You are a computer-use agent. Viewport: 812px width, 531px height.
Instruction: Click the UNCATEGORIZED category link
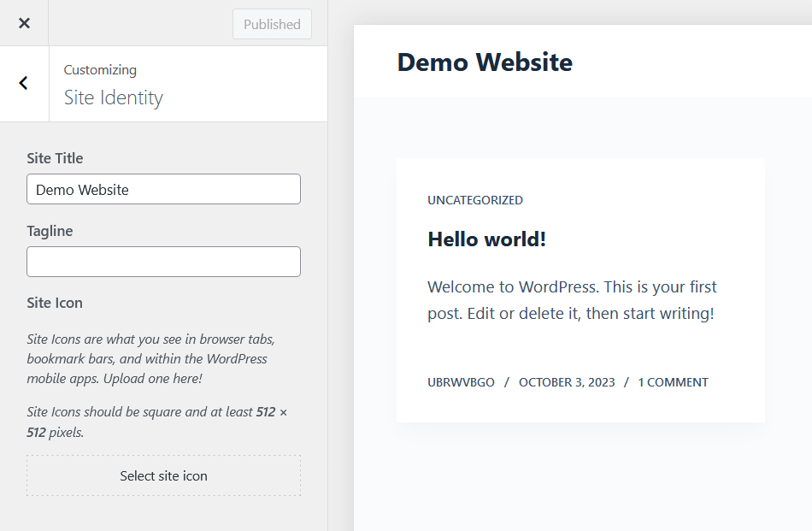(x=475, y=200)
